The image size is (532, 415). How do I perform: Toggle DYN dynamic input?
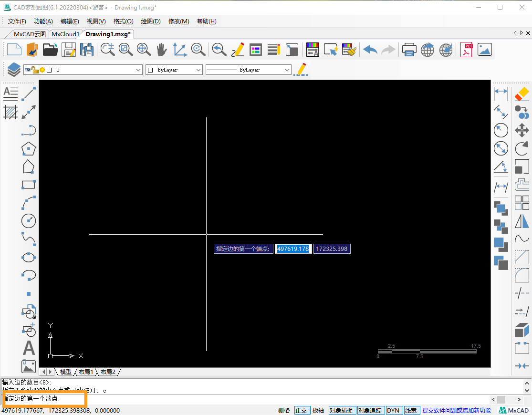click(393, 410)
